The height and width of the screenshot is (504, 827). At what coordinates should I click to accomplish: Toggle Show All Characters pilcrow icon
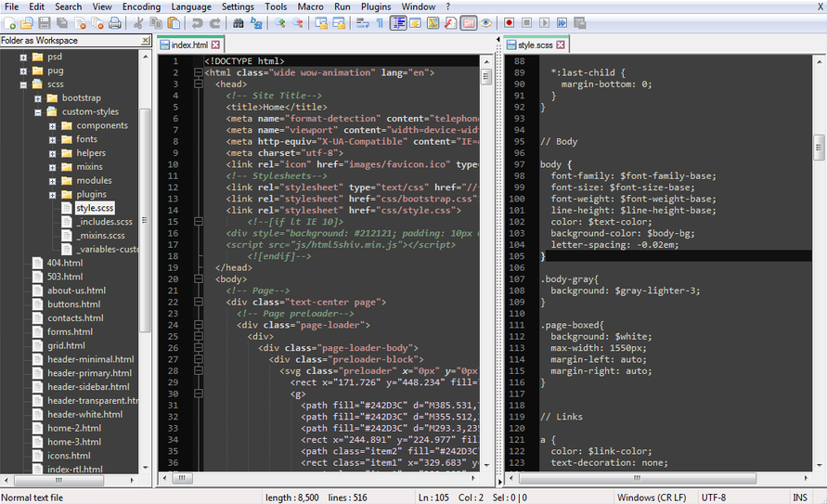click(x=379, y=22)
